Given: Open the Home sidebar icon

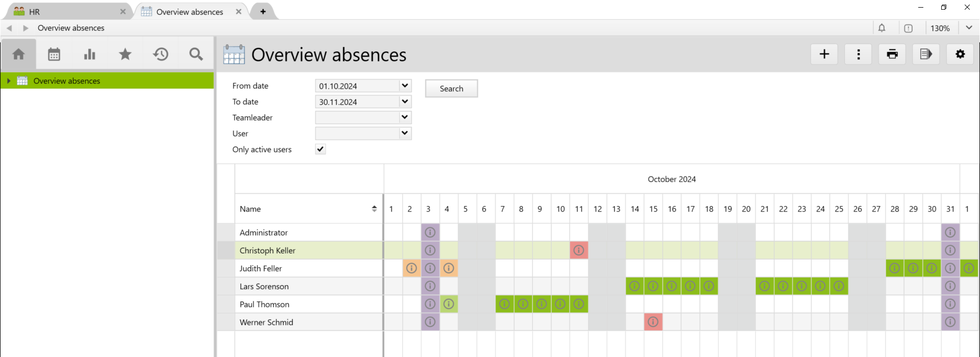Looking at the screenshot, I should click(x=18, y=54).
